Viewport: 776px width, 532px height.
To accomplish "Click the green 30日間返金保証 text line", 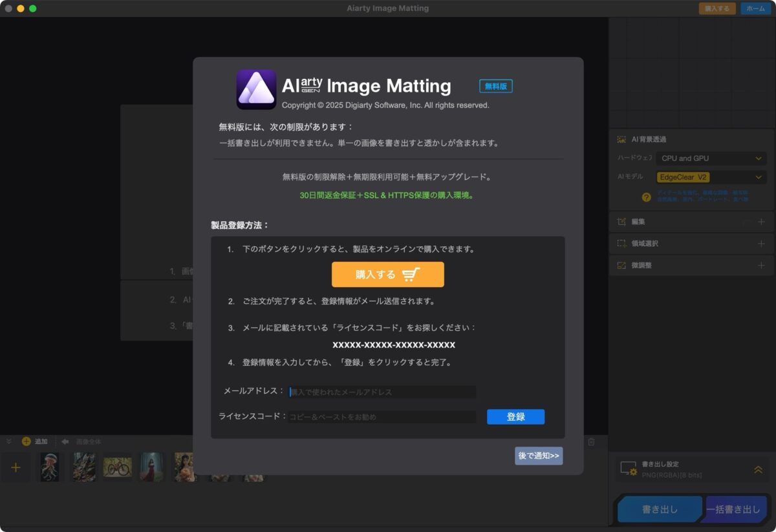I will point(387,195).
